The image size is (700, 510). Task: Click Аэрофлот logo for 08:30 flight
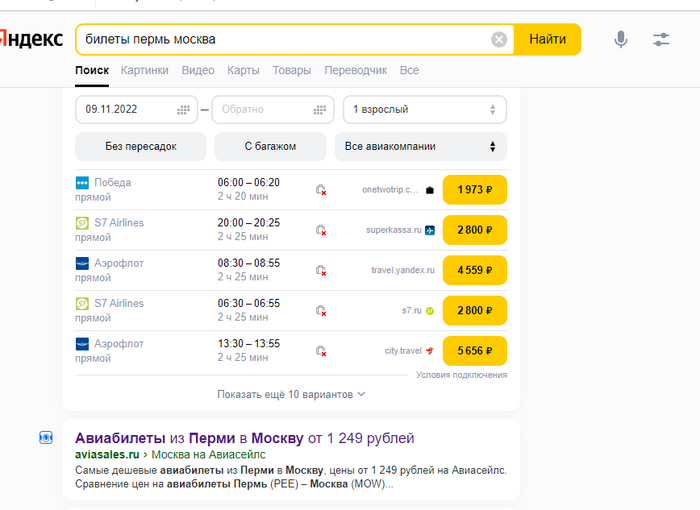(x=82, y=263)
